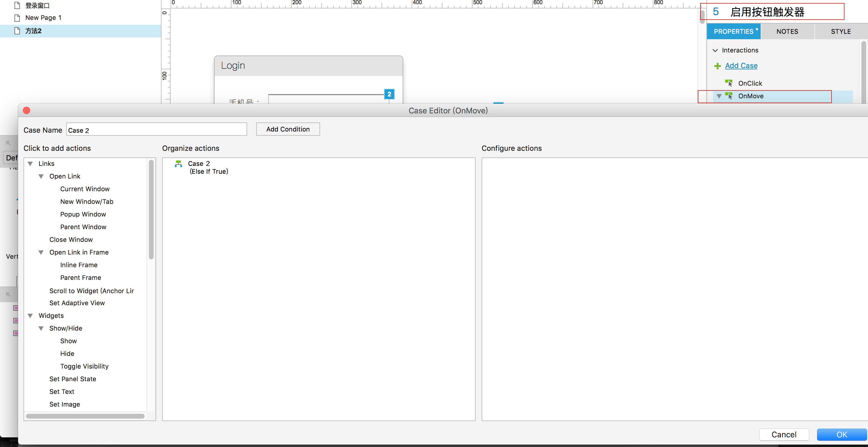Collapse the Show/Hide action group
This screenshot has width=868, height=447.
click(x=41, y=328)
